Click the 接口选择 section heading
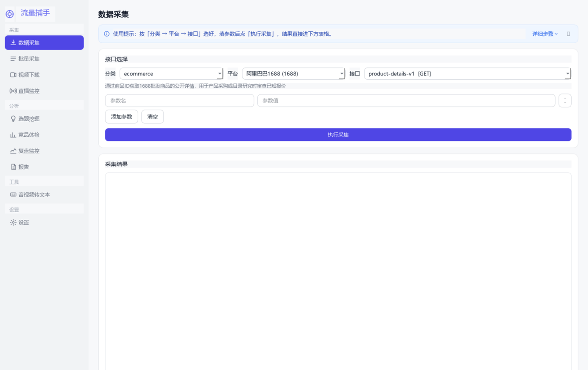588x370 pixels. [116, 59]
